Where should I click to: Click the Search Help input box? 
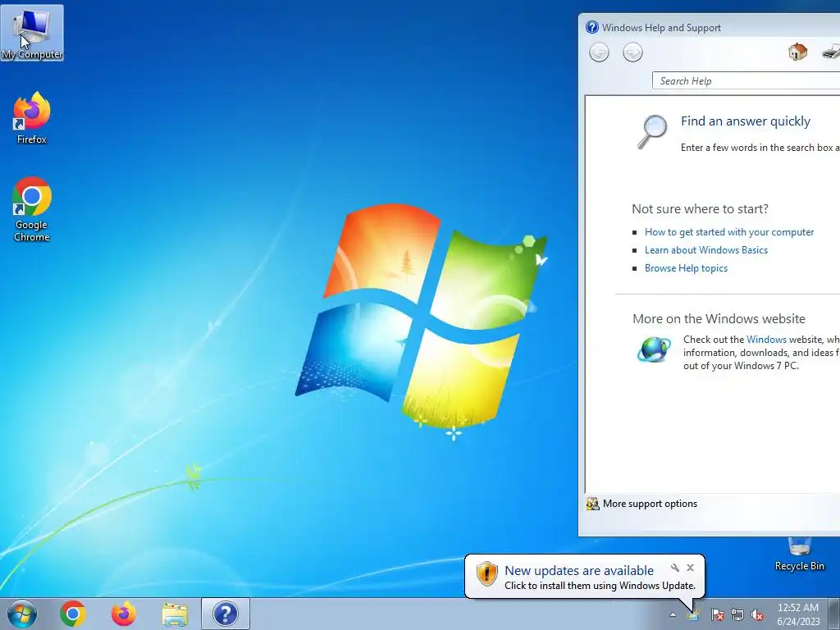(746, 81)
